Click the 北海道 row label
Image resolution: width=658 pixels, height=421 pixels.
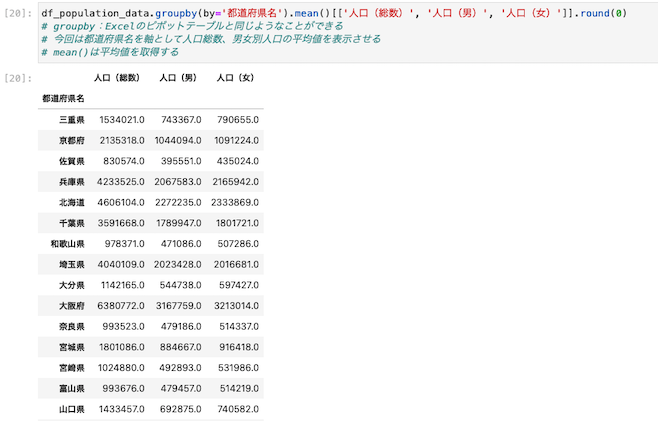tap(71, 202)
